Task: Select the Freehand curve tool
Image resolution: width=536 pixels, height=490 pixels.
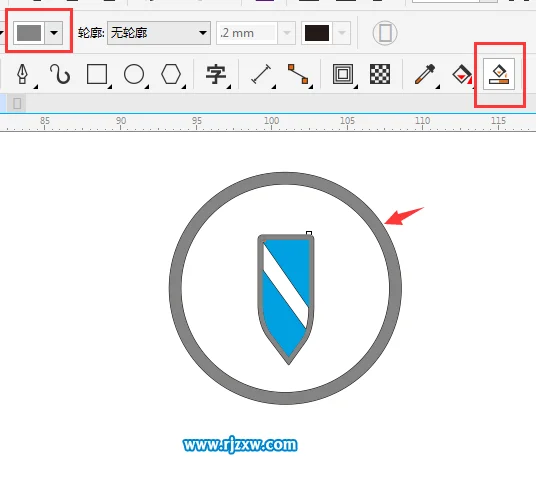Action: [x=60, y=74]
